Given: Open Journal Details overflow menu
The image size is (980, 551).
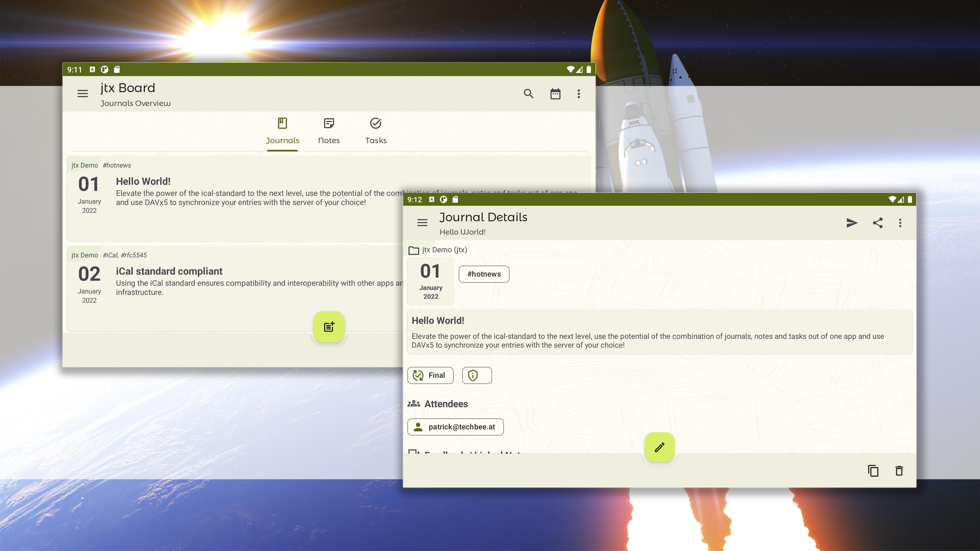Looking at the screenshot, I should (900, 223).
